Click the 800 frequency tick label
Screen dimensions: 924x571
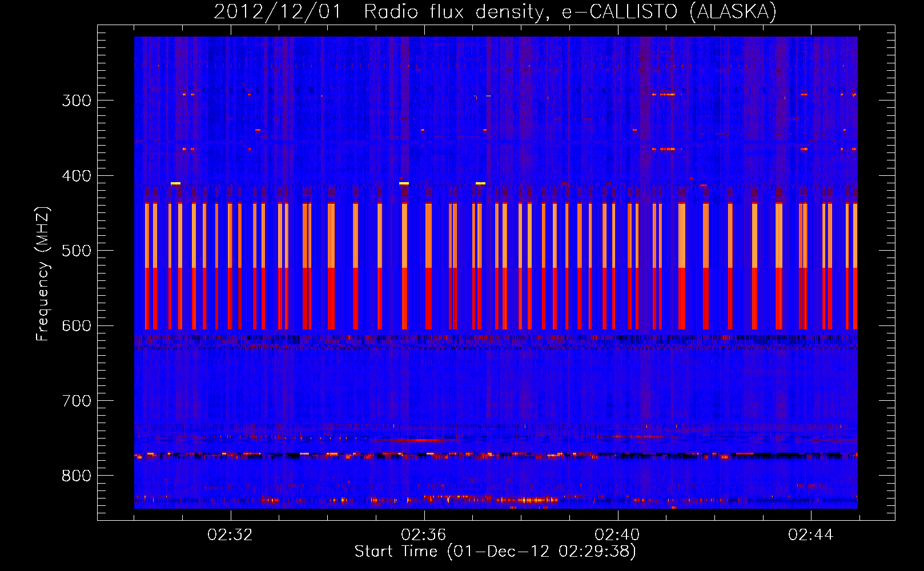point(77,476)
